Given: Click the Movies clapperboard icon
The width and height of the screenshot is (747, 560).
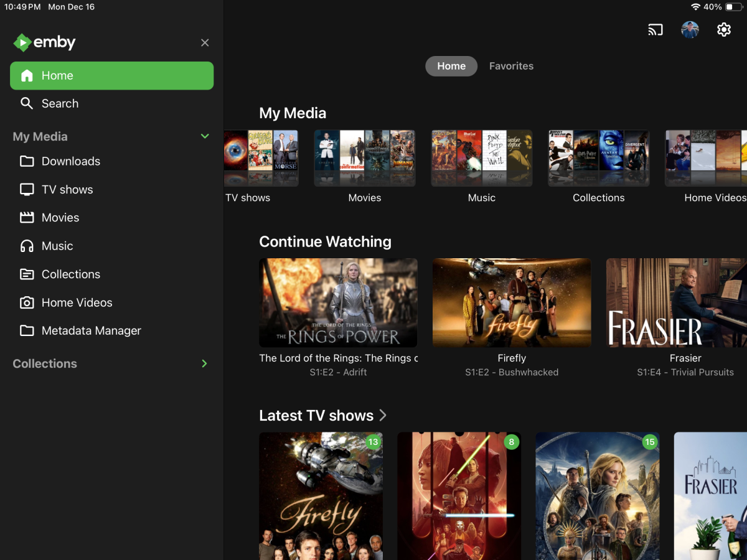Looking at the screenshot, I should pyautogui.click(x=27, y=218).
